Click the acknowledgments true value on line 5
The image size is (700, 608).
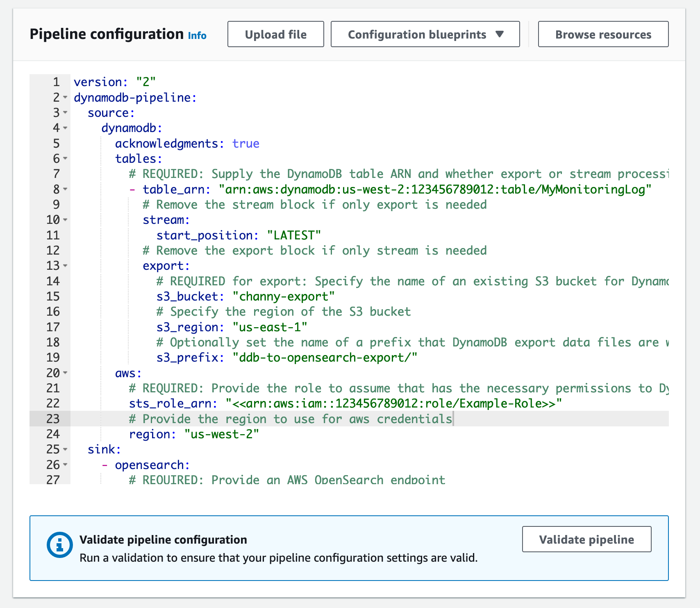tap(245, 143)
